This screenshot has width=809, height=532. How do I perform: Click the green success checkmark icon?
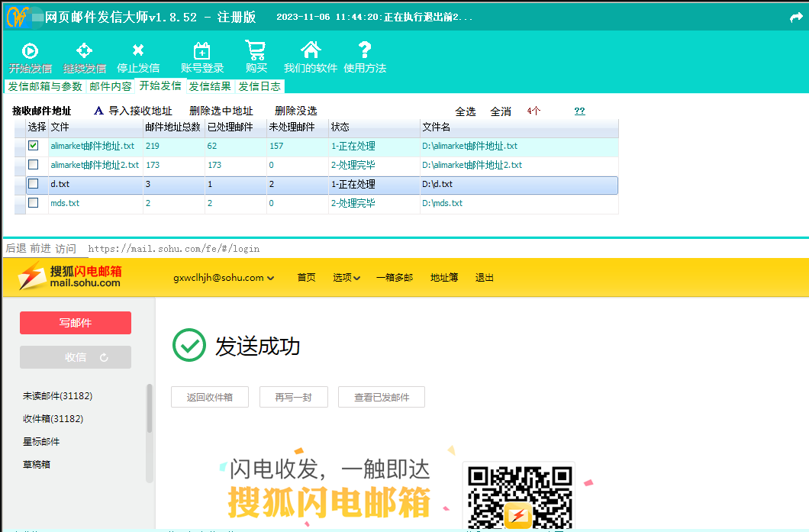[x=189, y=345]
